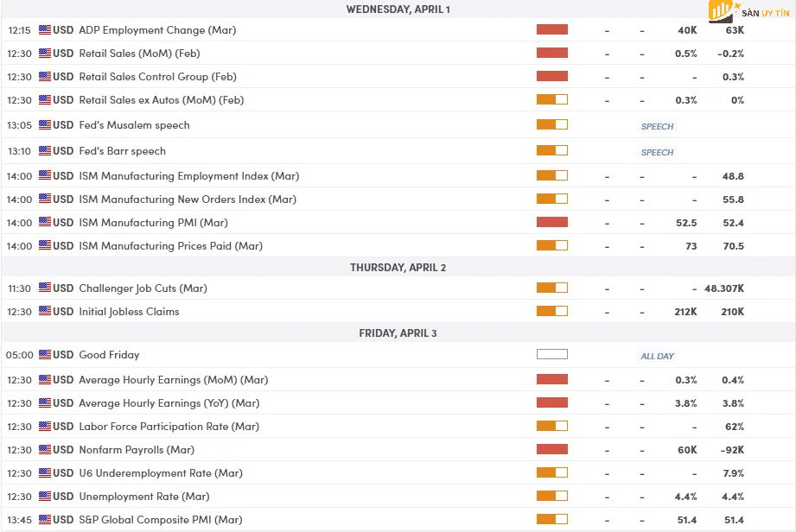
Task: Click US flag next to Nonfarm Payrolls
Action: click(45, 450)
